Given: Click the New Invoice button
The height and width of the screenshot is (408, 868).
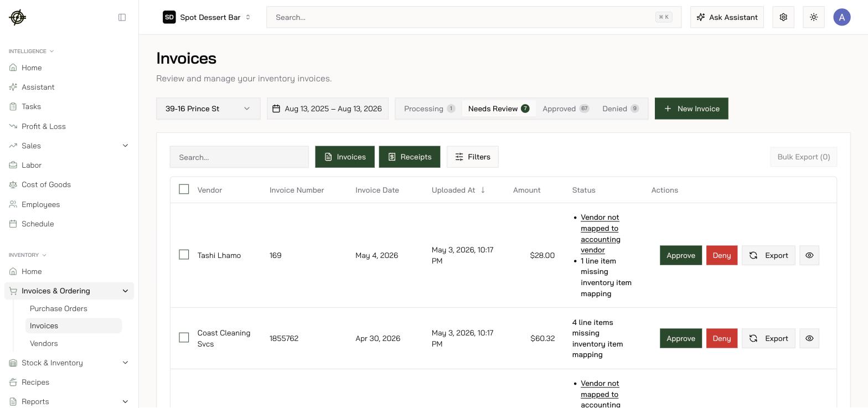Looking at the screenshot, I should [x=691, y=109].
